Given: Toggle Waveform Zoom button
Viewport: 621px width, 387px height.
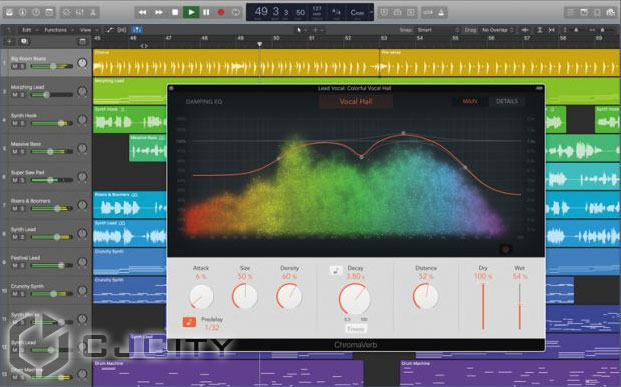Looking at the screenshot, I should [525, 30].
